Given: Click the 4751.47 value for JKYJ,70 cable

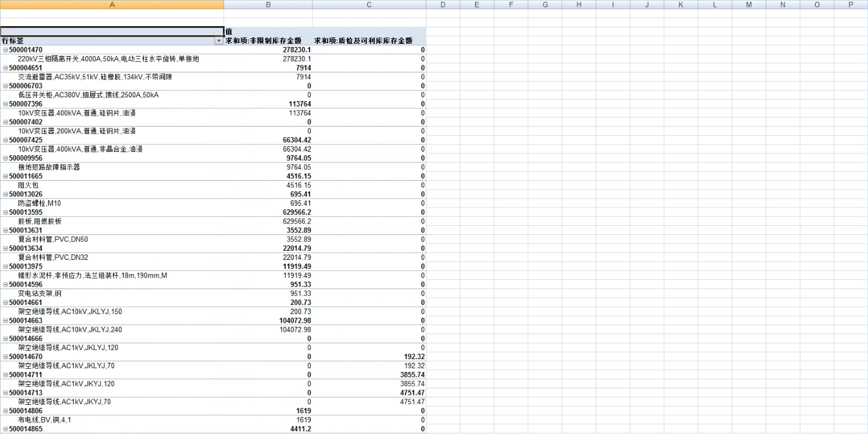Looking at the screenshot, I should [412, 402].
